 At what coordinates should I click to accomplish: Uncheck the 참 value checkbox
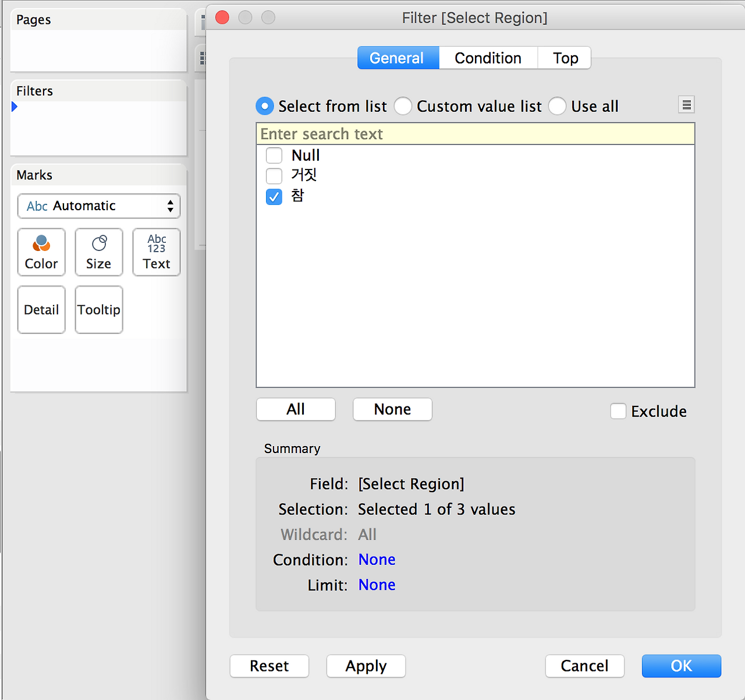click(x=274, y=197)
